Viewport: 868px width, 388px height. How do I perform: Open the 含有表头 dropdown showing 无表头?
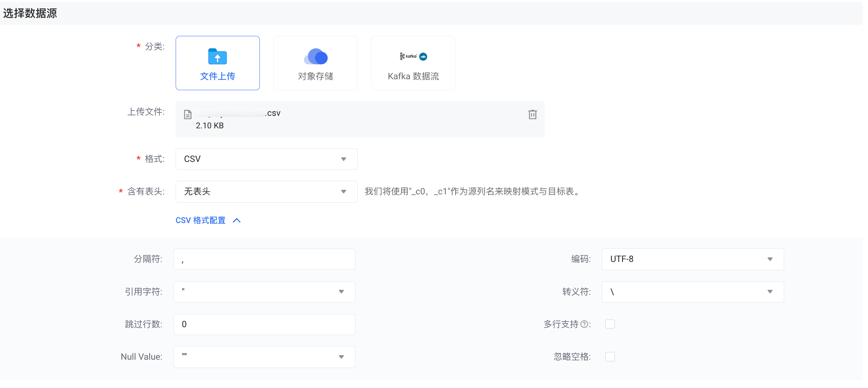(266, 192)
